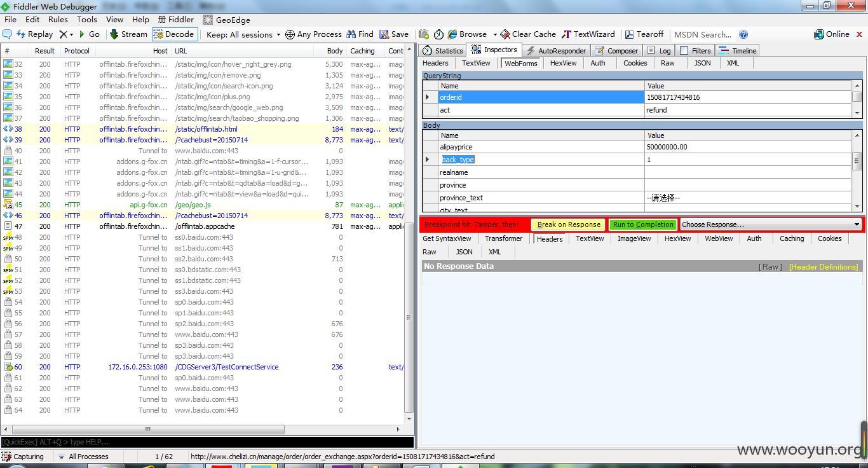Select session 60 /CDGServer3/TestConnectService
This screenshot has width=868, height=468.
[203, 367]
